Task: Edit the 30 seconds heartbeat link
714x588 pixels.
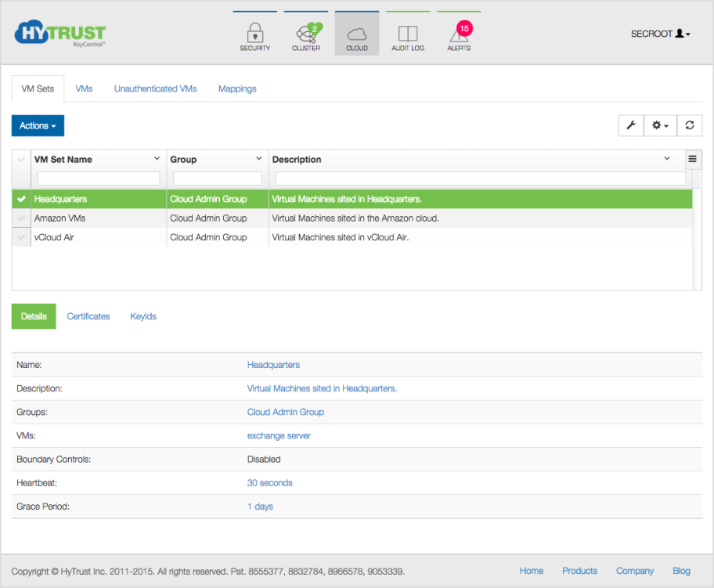Action: tap(269, 483)
